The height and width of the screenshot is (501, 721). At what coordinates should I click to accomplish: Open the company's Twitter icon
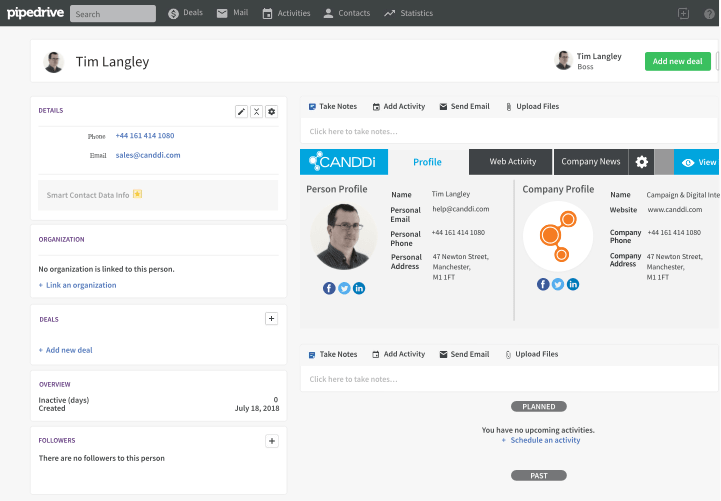coord(558,285)
